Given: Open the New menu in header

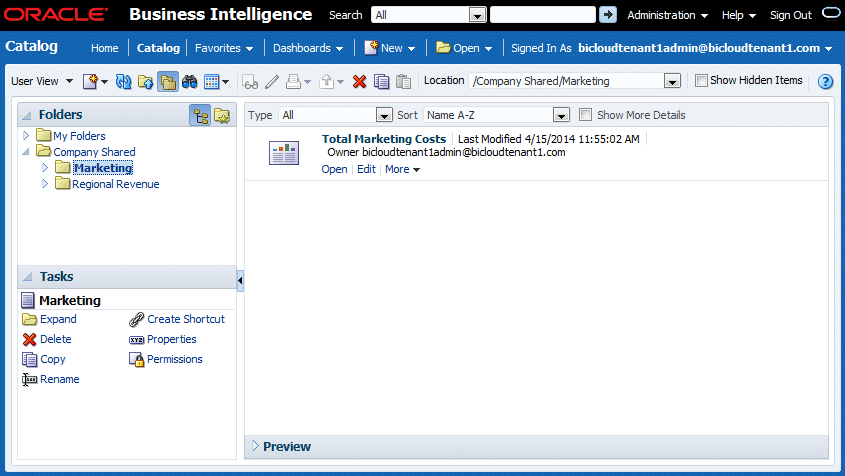Looking at the screenshot, I should tap(390, 48).
